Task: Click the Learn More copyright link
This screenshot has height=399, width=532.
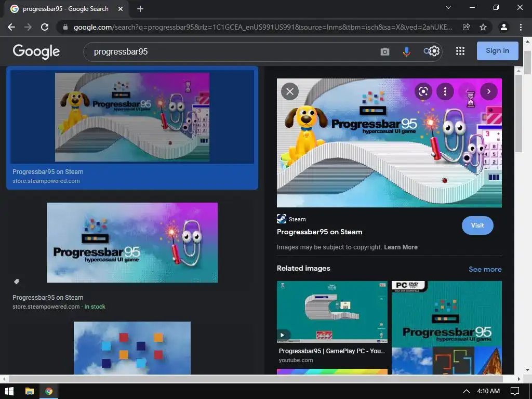Action: click(x=401, y=247)
